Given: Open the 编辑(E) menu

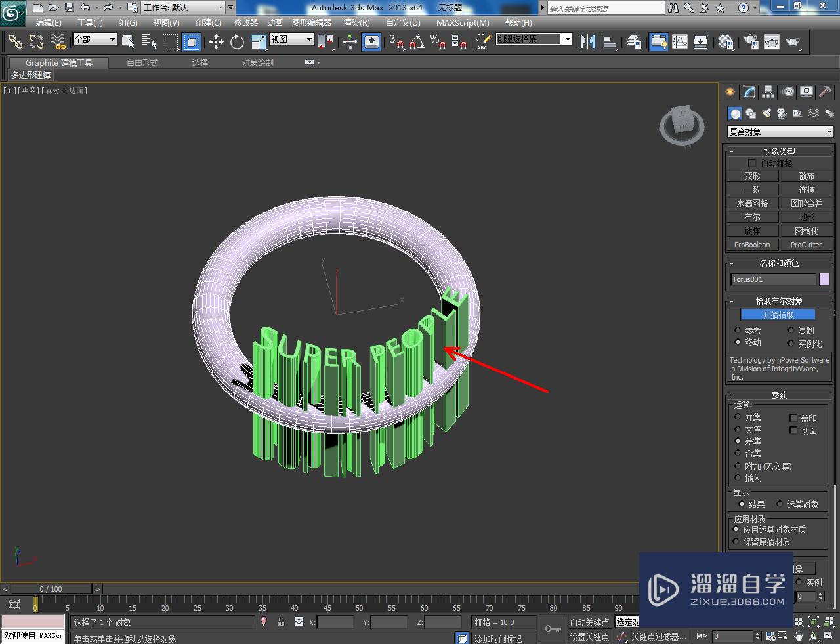Looking at the screenshot, I should [x=49, y=22].
